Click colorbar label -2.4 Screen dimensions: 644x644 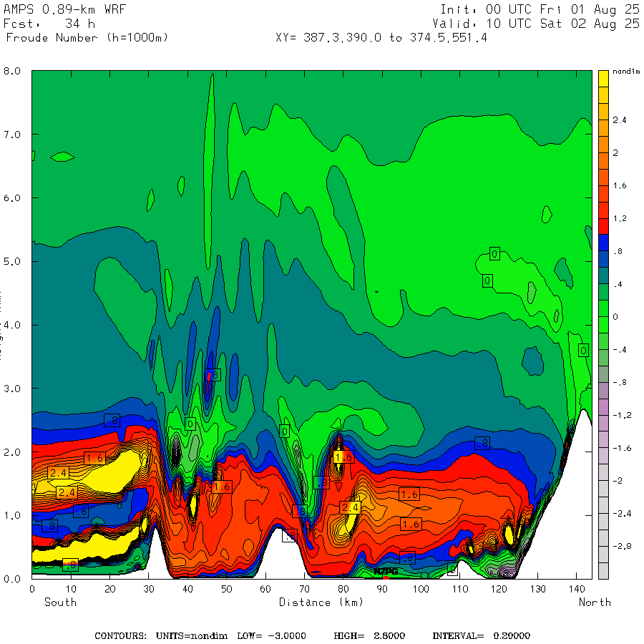point(622,513)
